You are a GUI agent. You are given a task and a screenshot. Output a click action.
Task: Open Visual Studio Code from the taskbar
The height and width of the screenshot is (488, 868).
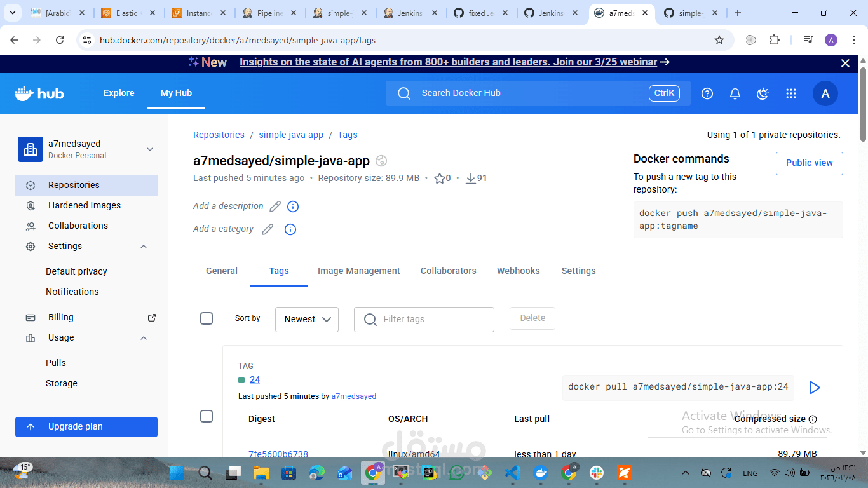(x=512, y=473)
